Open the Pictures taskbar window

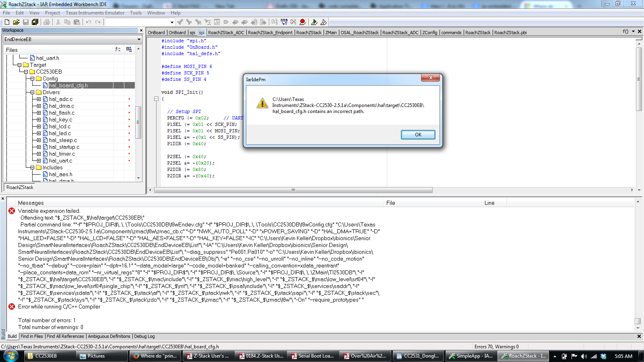[102, 356]
